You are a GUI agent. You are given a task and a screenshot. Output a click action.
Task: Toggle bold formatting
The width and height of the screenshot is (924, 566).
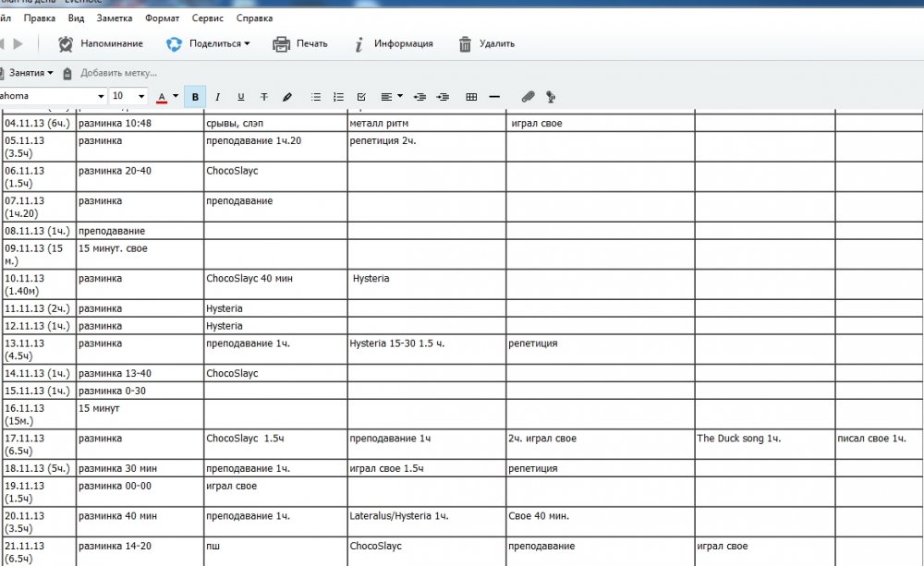point(195,97)
